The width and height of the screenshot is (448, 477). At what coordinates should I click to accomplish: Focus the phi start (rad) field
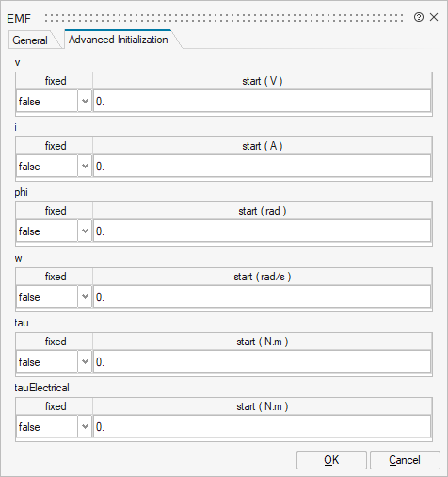262,231
